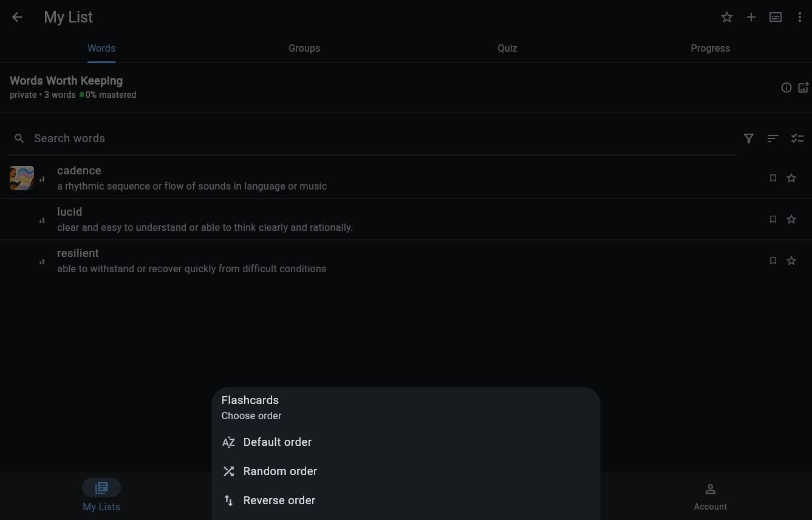Favorite this list with the top star icon
The width and height of the screenshot is (812, 520).
(x=727, y=17)
